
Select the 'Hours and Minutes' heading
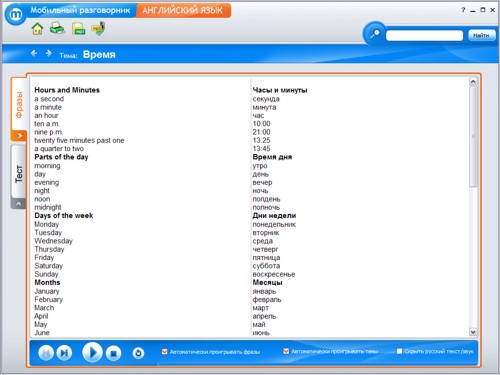67,90
